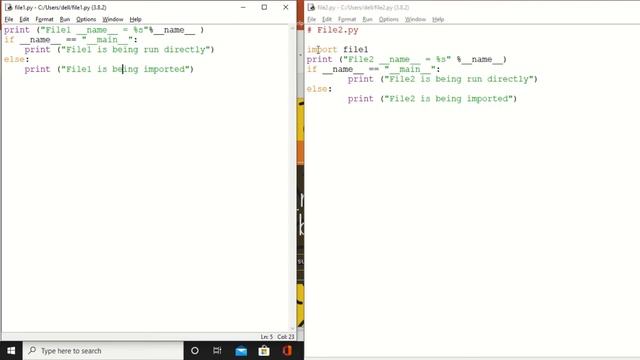Click 'File2 is being run directly' string
The width and height of the screenshot is (640, 360).
pyautogui.click(x=459, y=79)
